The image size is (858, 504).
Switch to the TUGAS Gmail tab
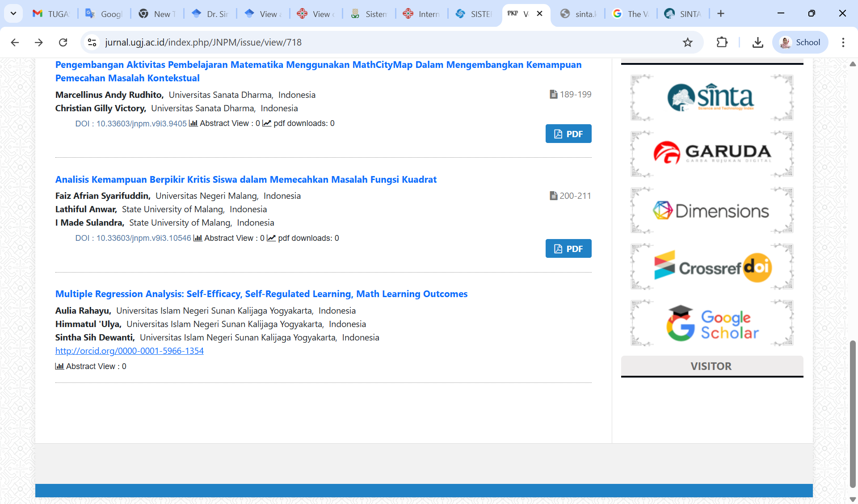click(x=51, y=14)
